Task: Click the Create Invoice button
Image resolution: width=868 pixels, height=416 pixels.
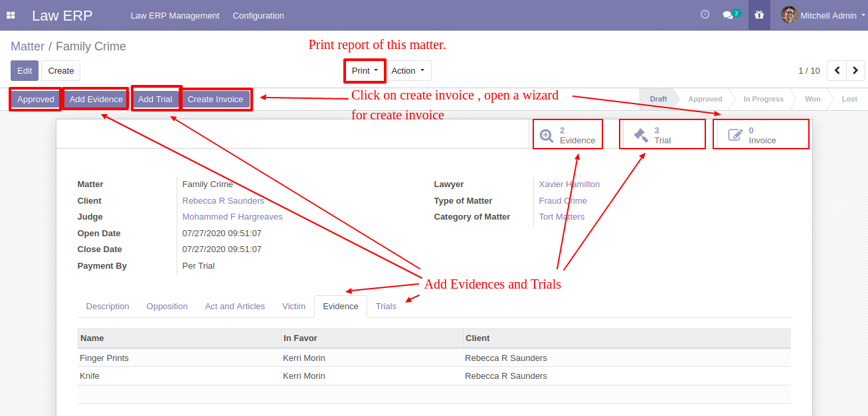Action: tap(215, 100)
